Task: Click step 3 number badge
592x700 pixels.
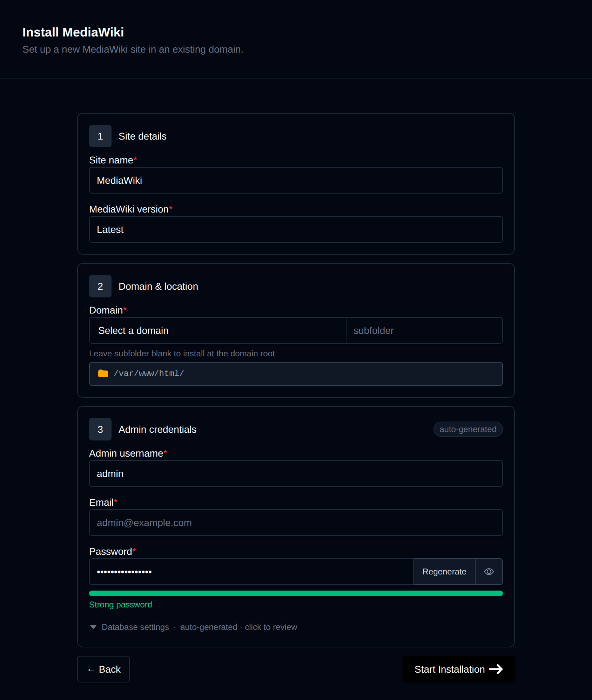Action: point(100,429)
